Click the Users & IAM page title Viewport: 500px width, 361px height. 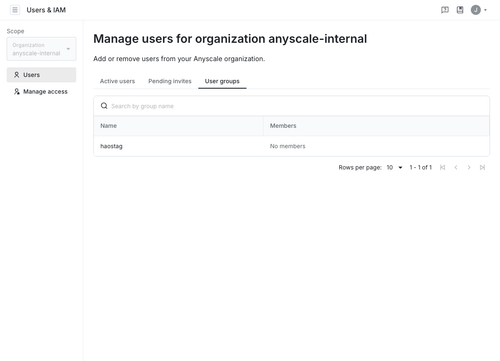46,10
